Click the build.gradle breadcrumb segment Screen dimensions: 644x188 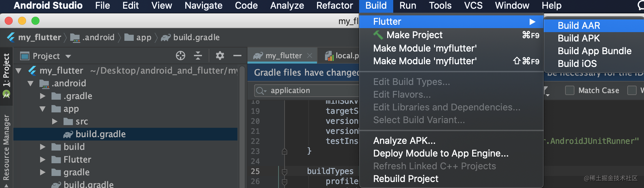[190, 37]
